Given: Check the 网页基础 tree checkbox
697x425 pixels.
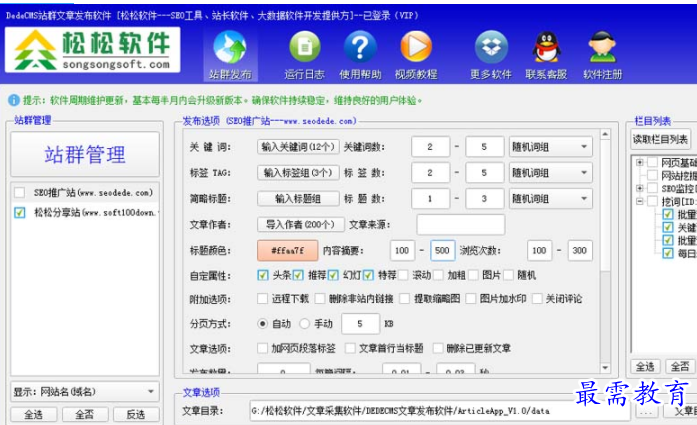Looking at the screenshot, I should 652,162.
